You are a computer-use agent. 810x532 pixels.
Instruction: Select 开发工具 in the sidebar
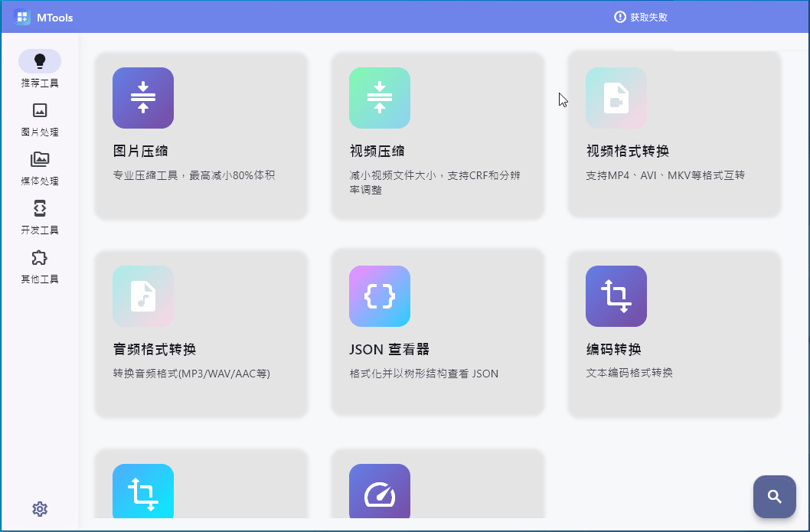40,216
